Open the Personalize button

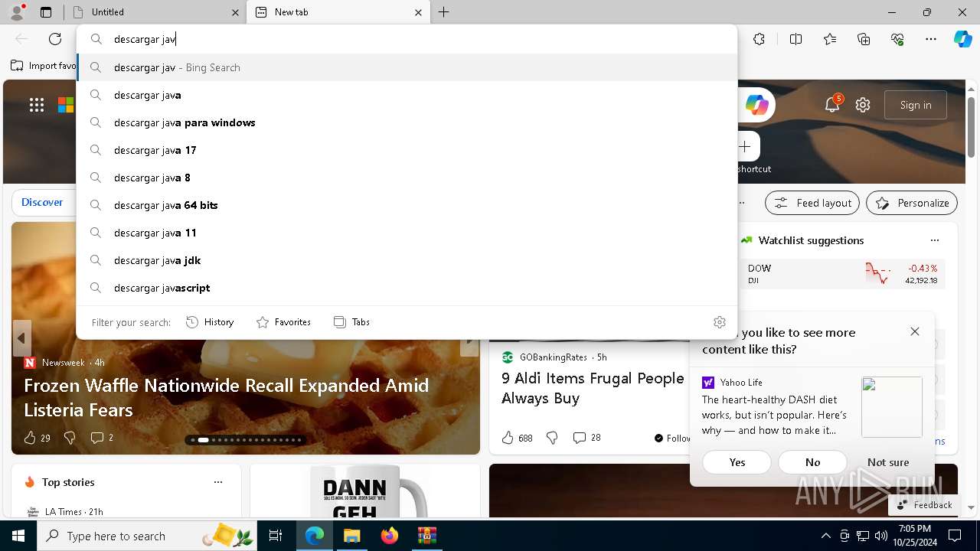[x=912, y=203]
